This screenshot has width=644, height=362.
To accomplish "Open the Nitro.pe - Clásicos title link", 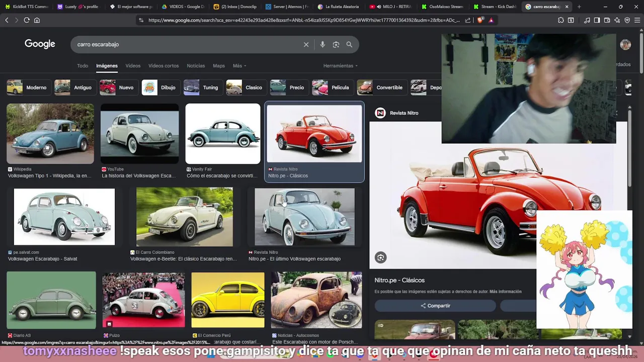I will 399,280.
